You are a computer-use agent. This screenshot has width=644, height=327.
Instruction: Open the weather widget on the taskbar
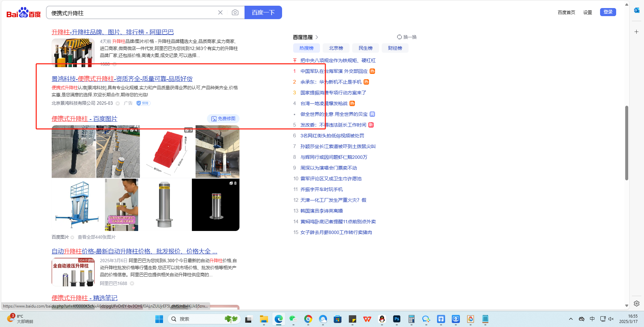tap(20, 319)
